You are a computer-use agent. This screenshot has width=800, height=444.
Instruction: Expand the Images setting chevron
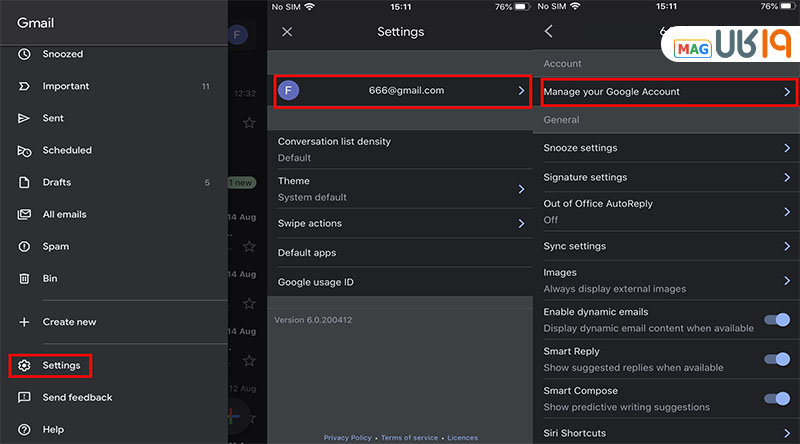tap(787, 281)
